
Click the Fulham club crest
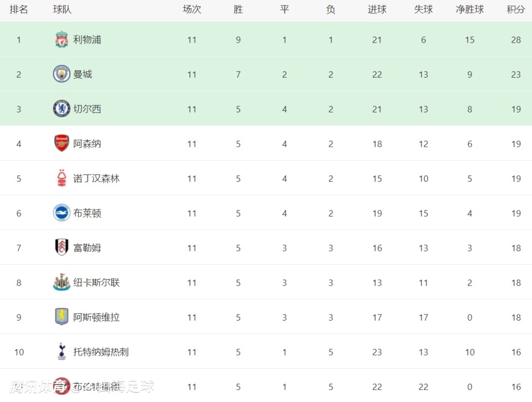coord(62,248)
